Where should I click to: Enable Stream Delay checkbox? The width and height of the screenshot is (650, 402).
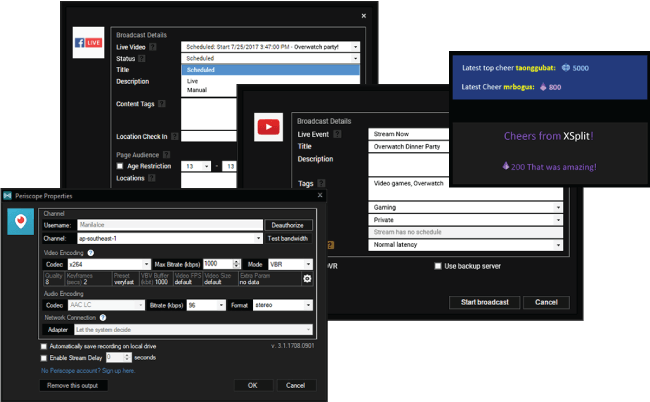click(44, 358)
